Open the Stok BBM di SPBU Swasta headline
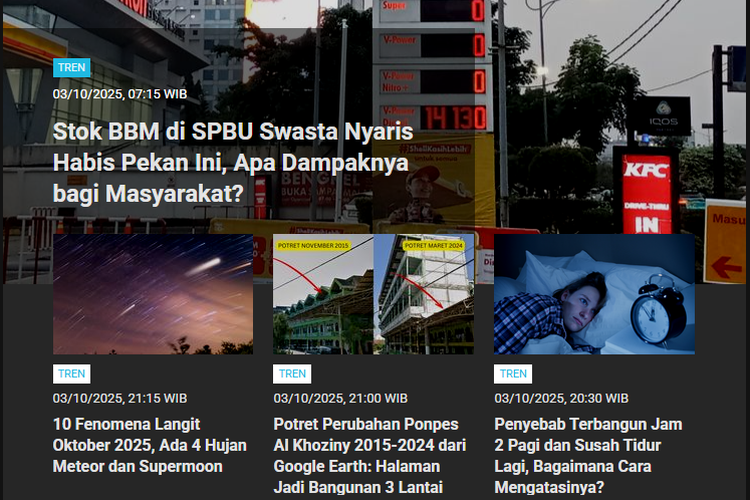Viewport: 750px width, 500px height. pos(233,163)
